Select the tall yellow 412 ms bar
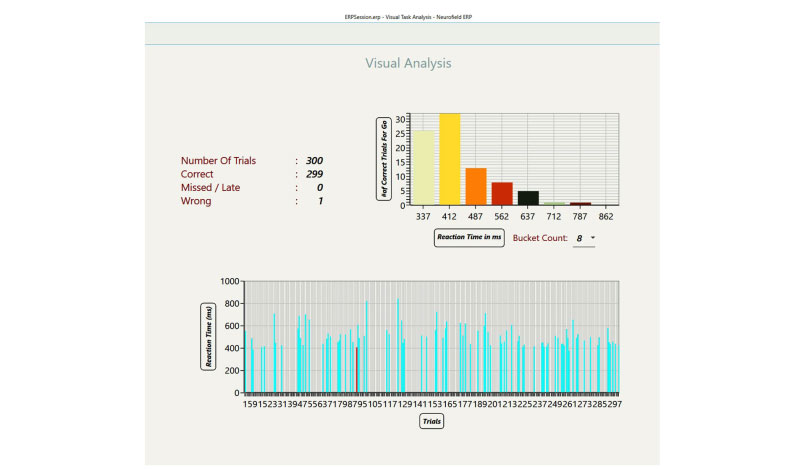Screen dimensions: 800x469 (450, 160)
